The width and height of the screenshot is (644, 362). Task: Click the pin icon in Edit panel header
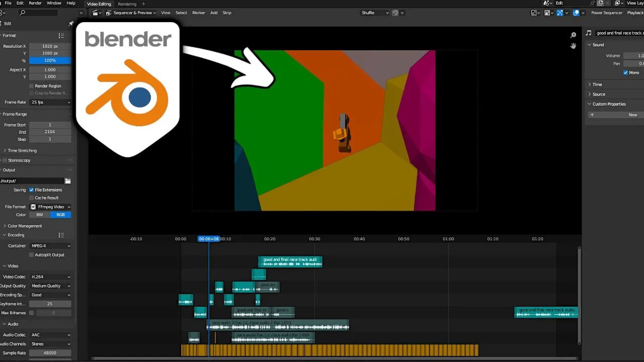(x=70, y=24)
